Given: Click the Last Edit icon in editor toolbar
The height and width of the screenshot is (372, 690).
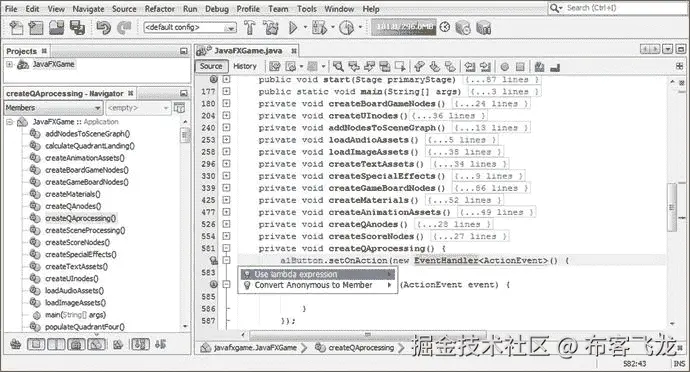Looking at the screenshot, I should click(x=275, y=66).
